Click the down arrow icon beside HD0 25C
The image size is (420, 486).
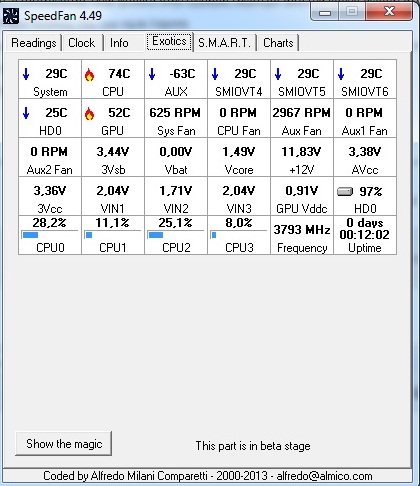click(26, 113)
